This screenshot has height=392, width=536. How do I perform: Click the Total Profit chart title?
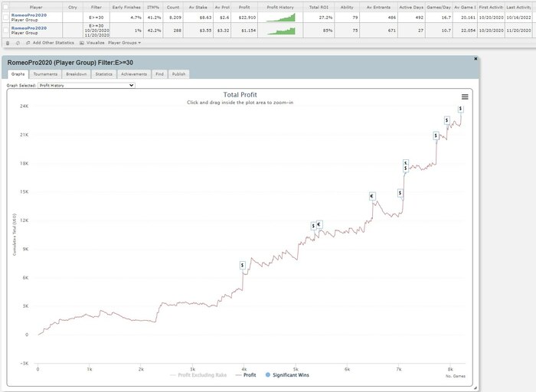[x=240, y=95]
